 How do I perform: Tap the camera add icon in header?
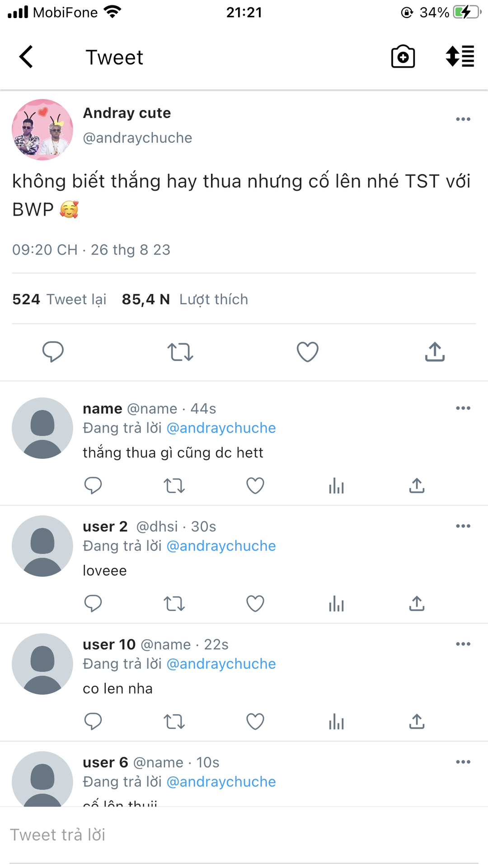click(403, 57)
